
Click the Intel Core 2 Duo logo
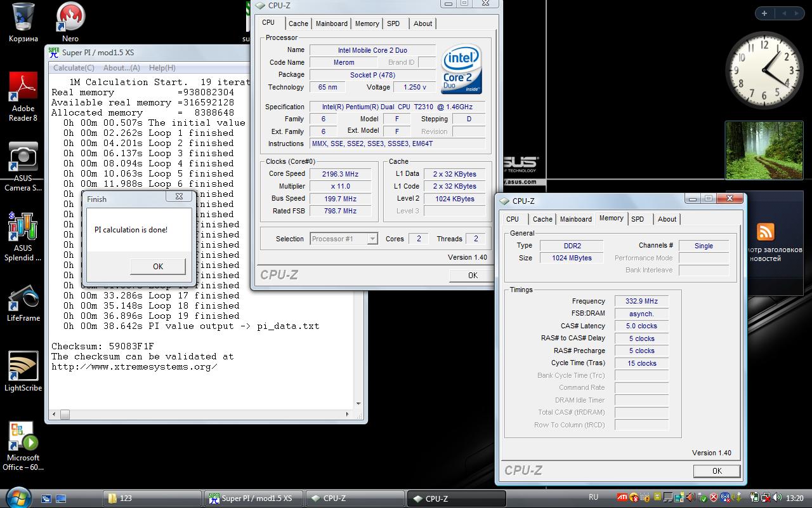coord(461,69)
